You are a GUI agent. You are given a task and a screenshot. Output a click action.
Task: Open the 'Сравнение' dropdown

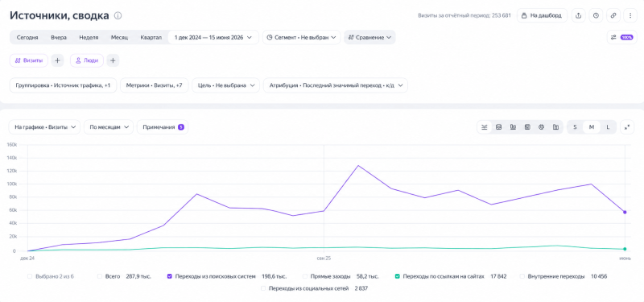pos(369,37)
